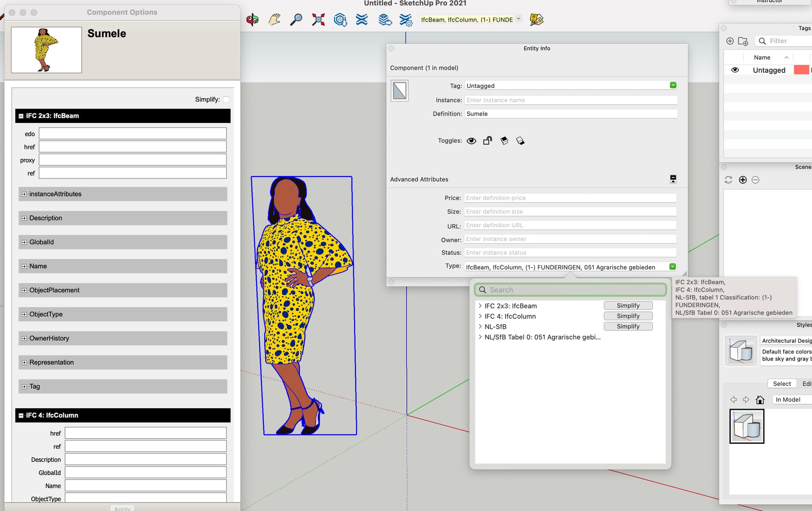Select the Pan hand tool
Screen dimensions: 812x511
pyautogui.click(x=274, y=19)
